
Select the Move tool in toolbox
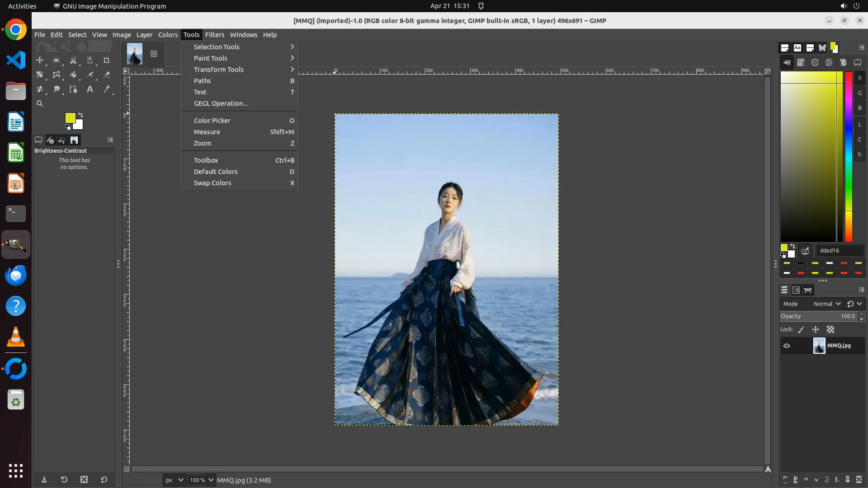click(40, 60)
